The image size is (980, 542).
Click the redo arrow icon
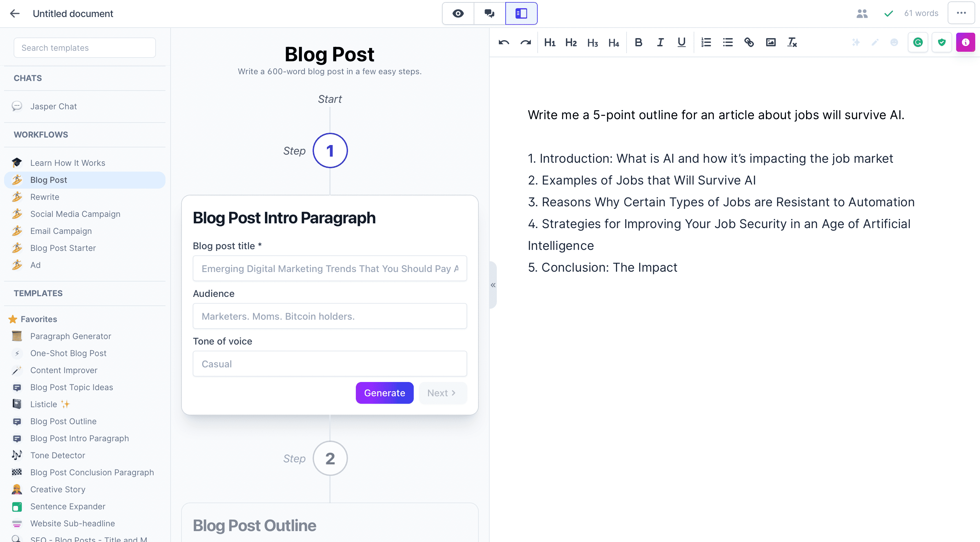pyautogui.click(x=525, y=42)
